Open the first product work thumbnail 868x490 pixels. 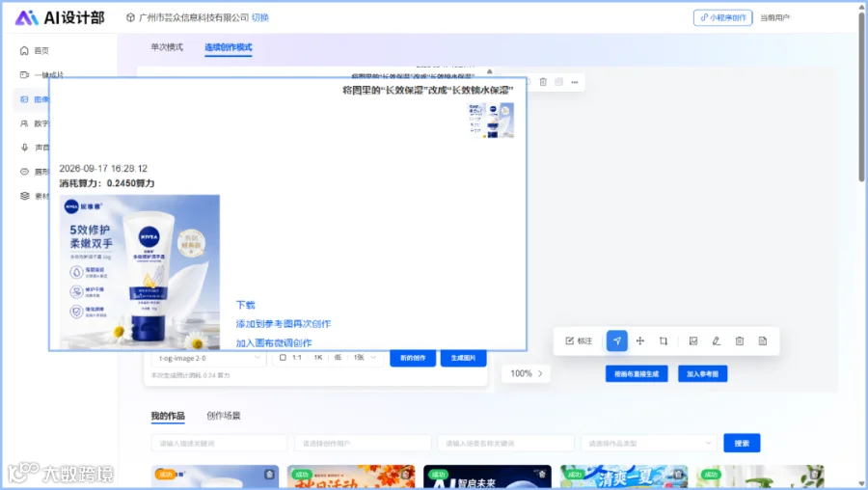(x=215, y=476)
